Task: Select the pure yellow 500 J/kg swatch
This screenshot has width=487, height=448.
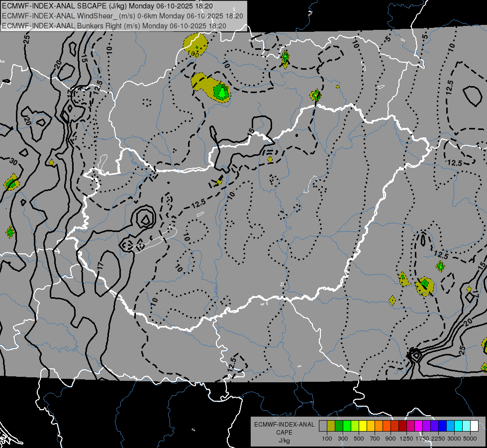Action: tap(363, 426)
